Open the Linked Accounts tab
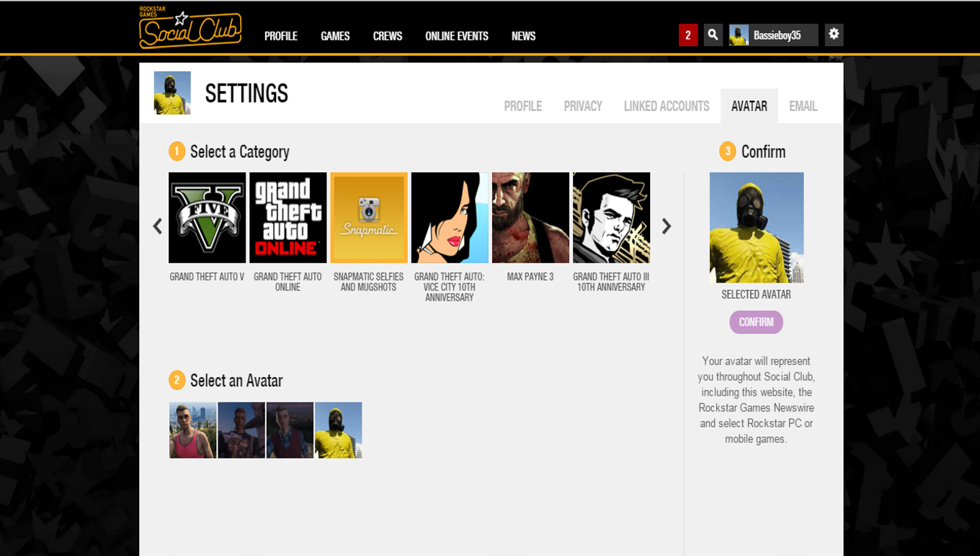Screen dimensions: 980x556 pyautogui.click(x=667, y=106)
